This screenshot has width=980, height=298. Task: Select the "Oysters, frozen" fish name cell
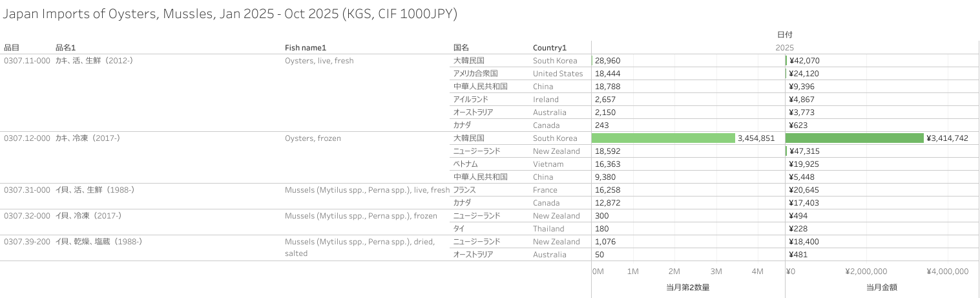coord(313,138)
